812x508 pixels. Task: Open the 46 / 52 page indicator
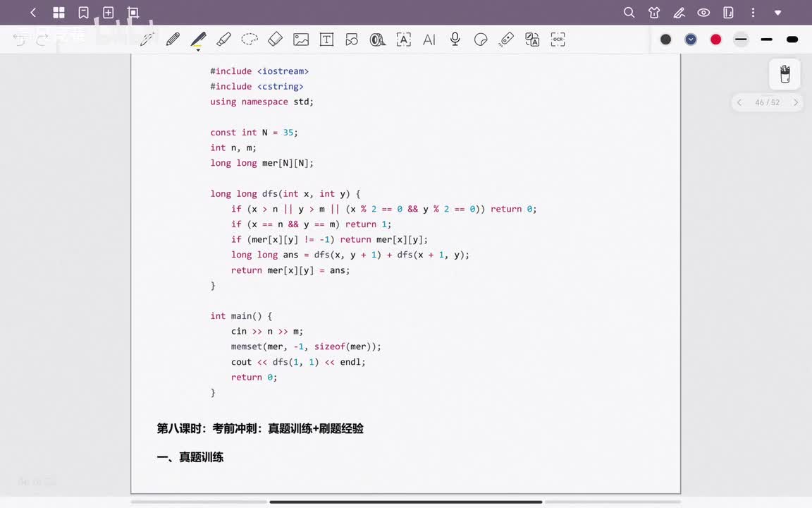767,102
